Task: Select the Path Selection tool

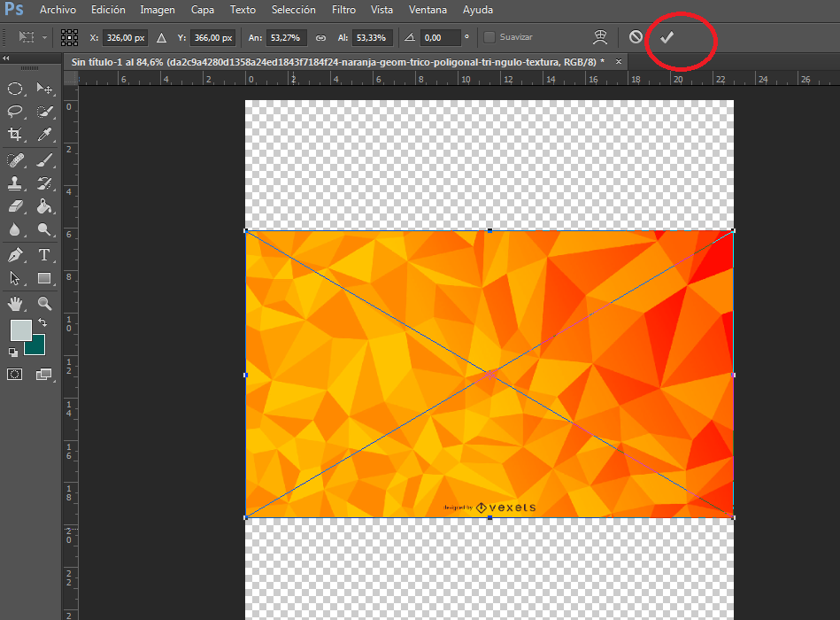Action: click(x=15, y=278)
